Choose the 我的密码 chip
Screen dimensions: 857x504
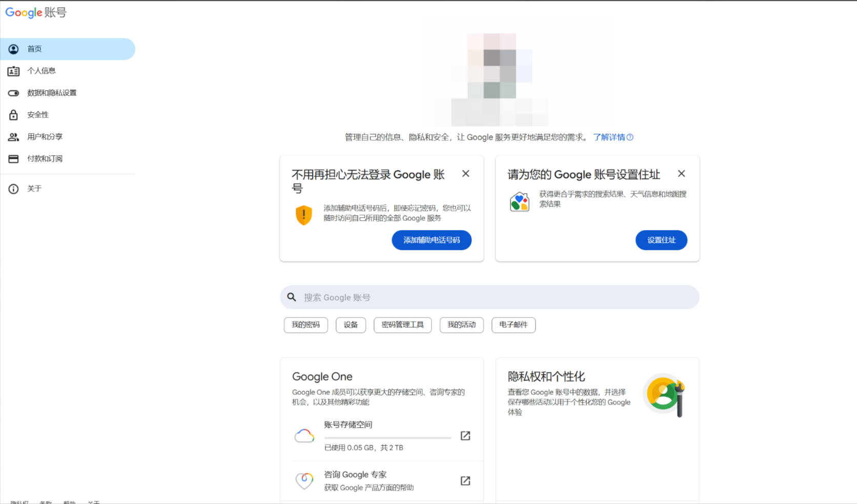tap(306, 325)
